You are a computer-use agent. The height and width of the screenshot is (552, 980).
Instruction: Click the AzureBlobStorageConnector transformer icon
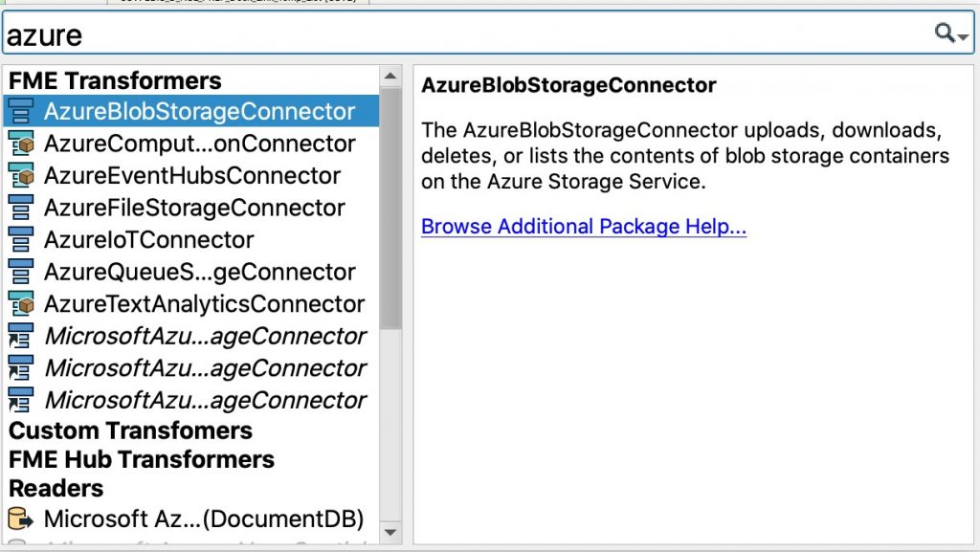(21, 111)
